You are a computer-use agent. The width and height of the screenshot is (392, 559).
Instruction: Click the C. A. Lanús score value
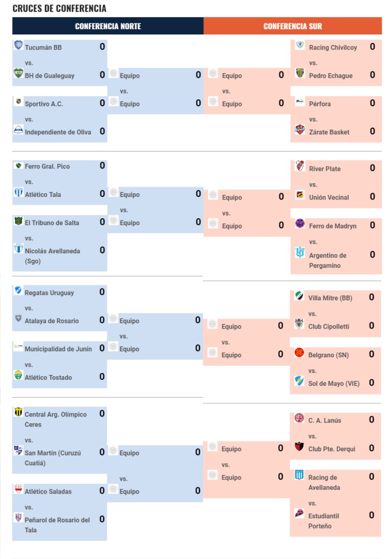pos(371,420)
